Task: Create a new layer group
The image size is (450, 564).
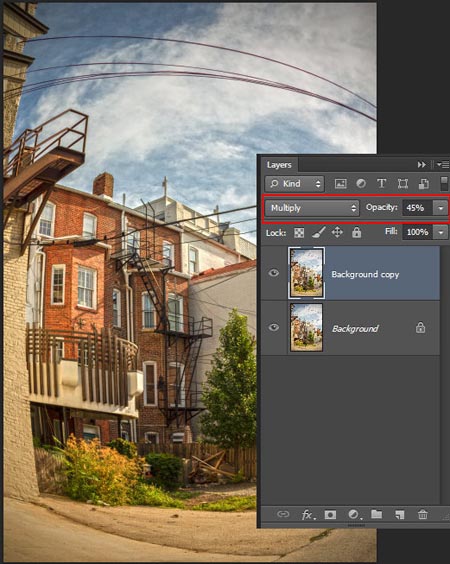Action: (376, 514)
